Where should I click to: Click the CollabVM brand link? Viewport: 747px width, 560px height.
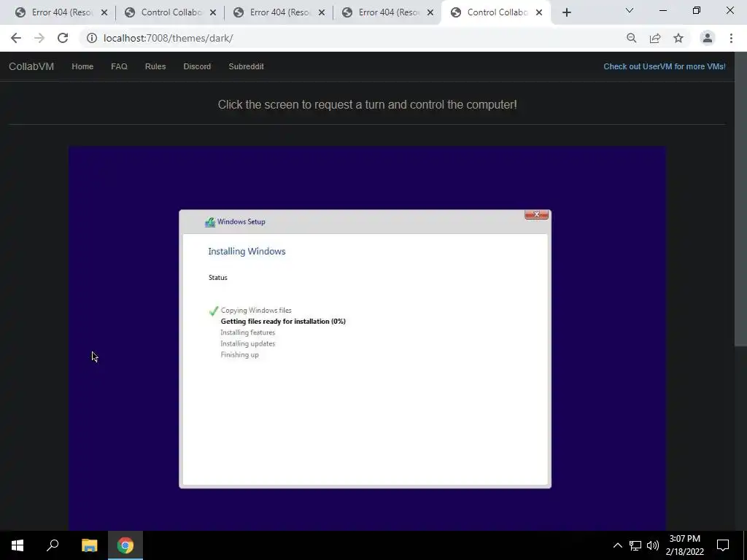coord(31,66)
